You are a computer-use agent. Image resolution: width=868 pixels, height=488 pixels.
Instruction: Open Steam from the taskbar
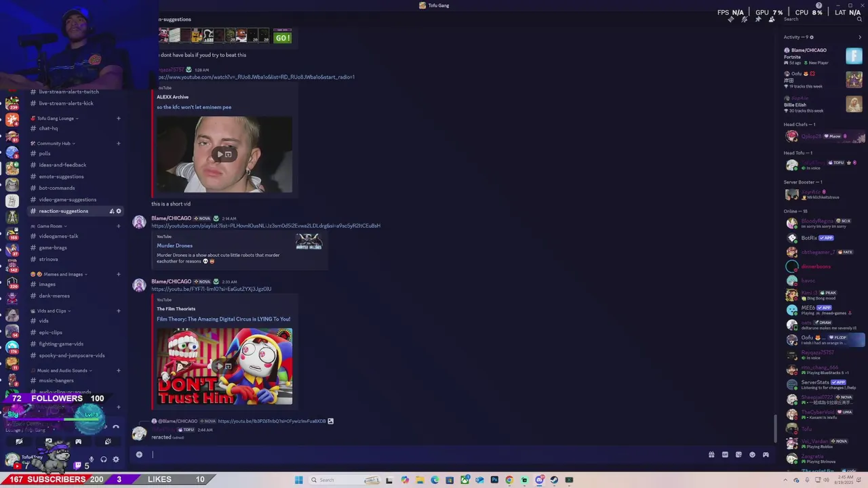[x=554, y=480]
